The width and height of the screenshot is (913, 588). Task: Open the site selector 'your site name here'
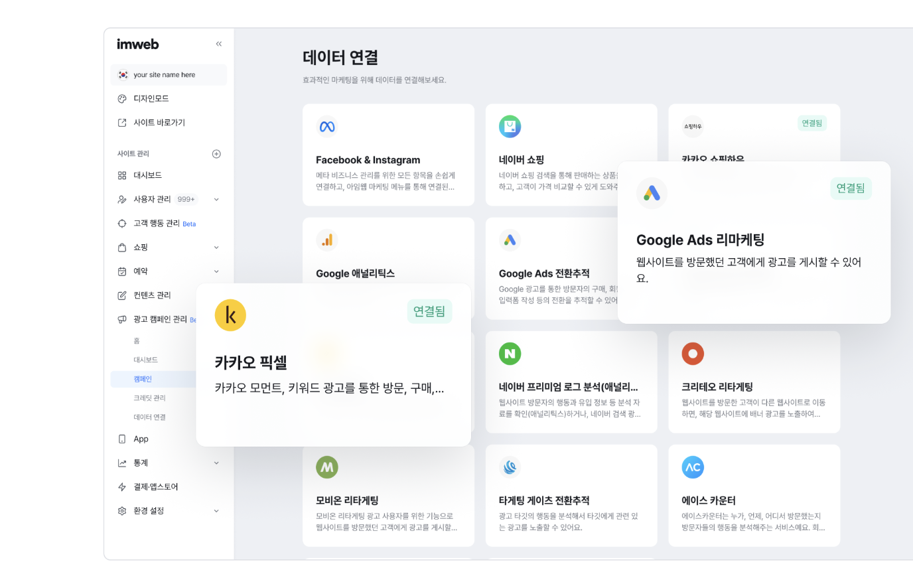coord(169,75)
